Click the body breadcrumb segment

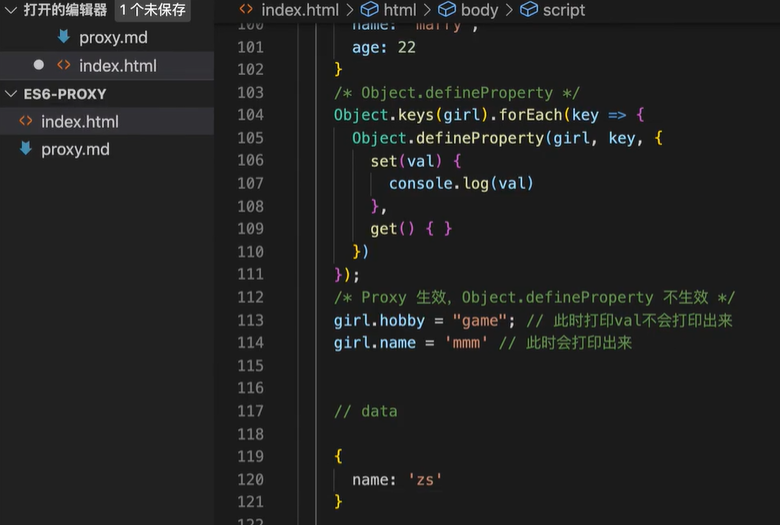[480, 10]
